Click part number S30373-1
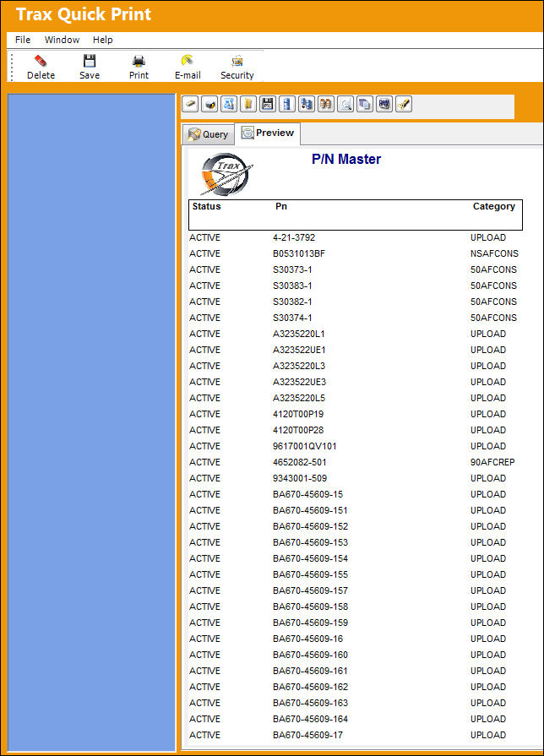This screenshot has height=756, width=544. (292, 269)
